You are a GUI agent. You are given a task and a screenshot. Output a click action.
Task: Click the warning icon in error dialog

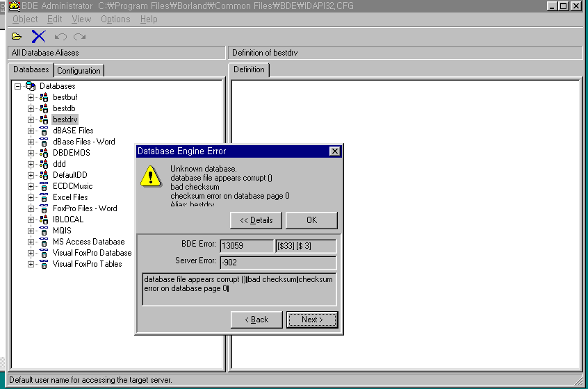click(x=151, y=176)
